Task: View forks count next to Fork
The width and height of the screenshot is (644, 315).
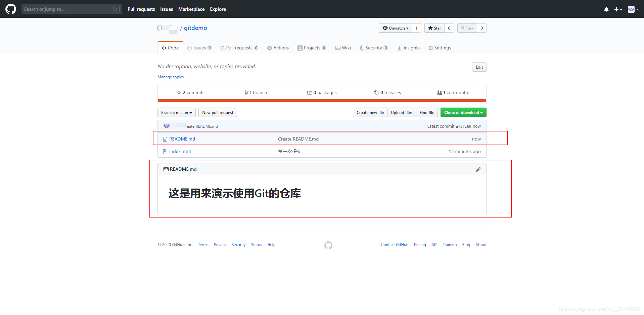Action: [x=481, y=28]
